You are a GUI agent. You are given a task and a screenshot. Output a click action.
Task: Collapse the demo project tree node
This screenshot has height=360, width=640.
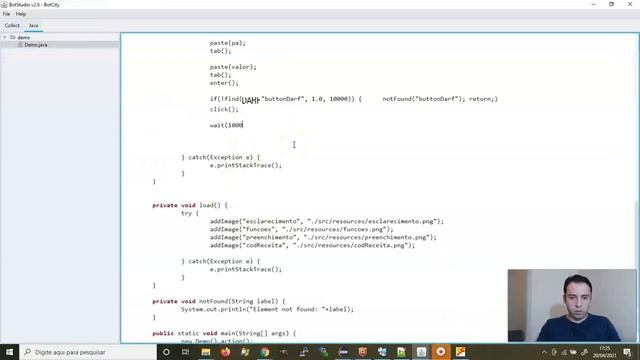4,37
